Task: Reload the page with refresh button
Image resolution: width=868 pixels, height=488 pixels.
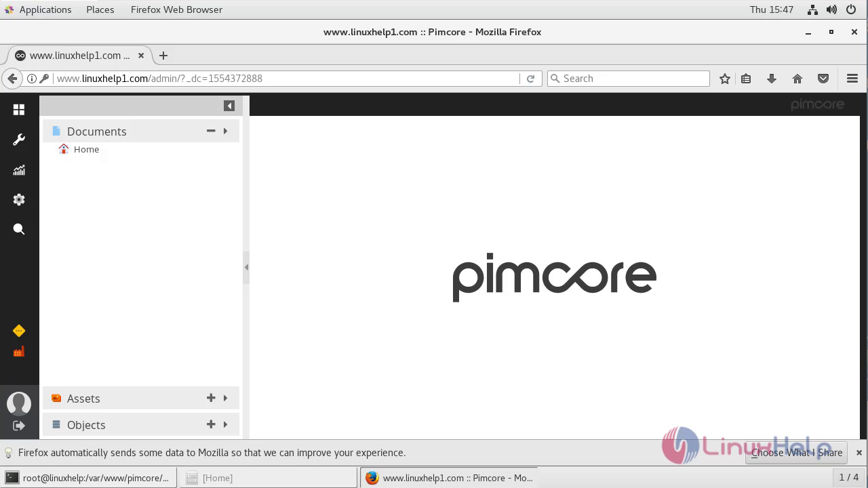Action: tap(531, 79)
